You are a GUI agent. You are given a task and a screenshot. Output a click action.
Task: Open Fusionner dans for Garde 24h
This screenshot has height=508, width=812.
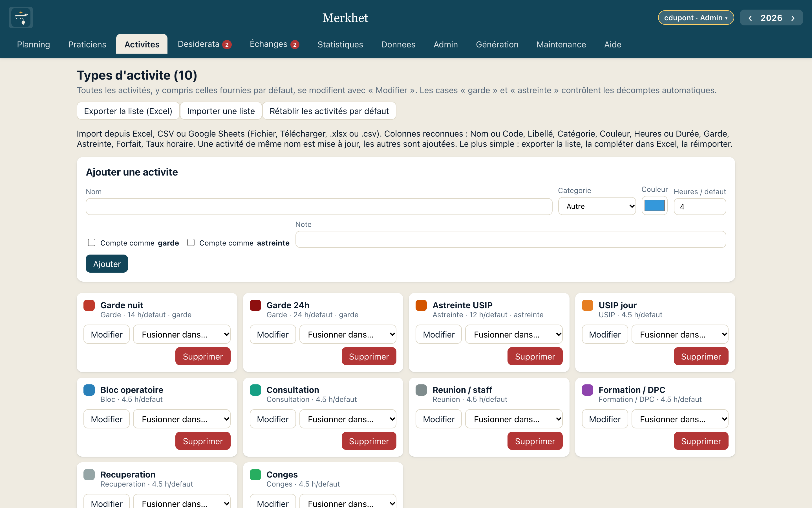[x=348, y=334]
